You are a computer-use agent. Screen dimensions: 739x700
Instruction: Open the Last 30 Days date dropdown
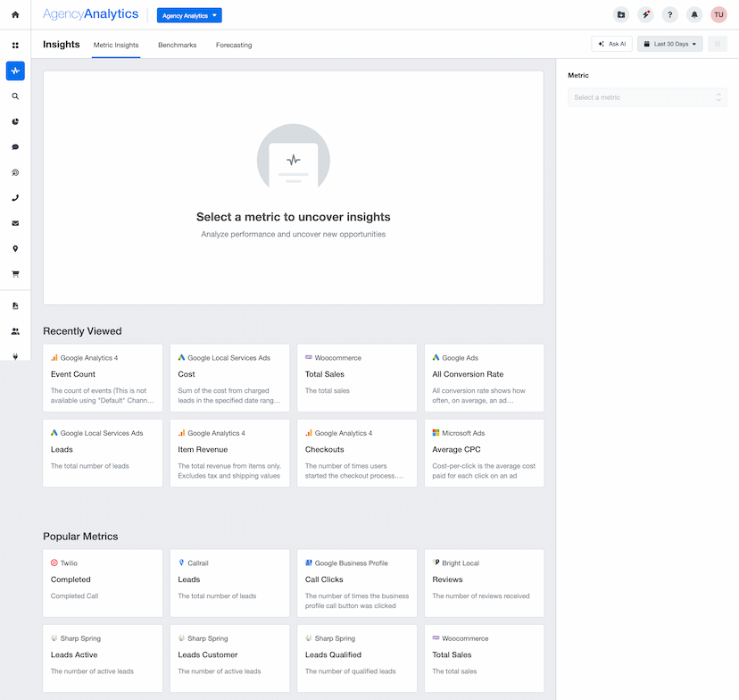click(669, 44)
